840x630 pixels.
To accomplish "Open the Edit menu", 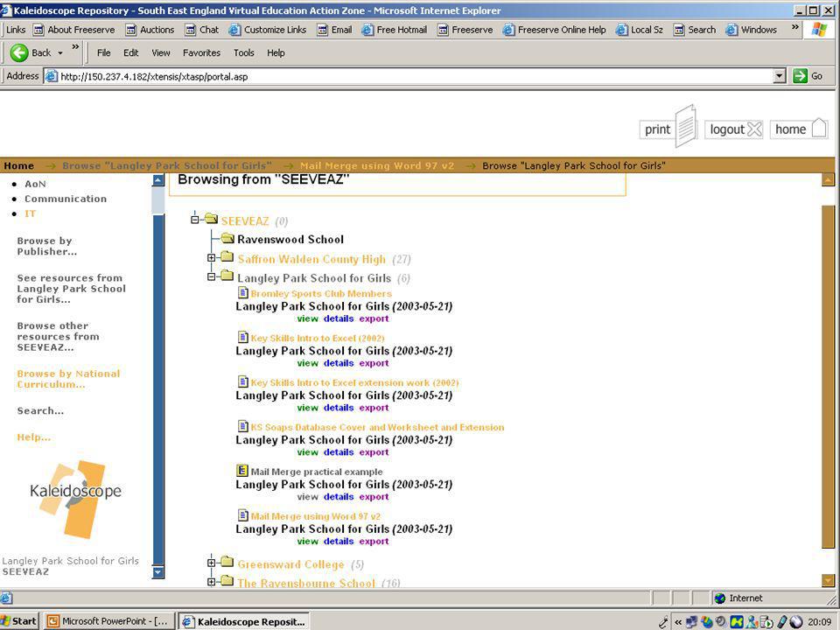I will pyautogui.click(x=130, y=52).
